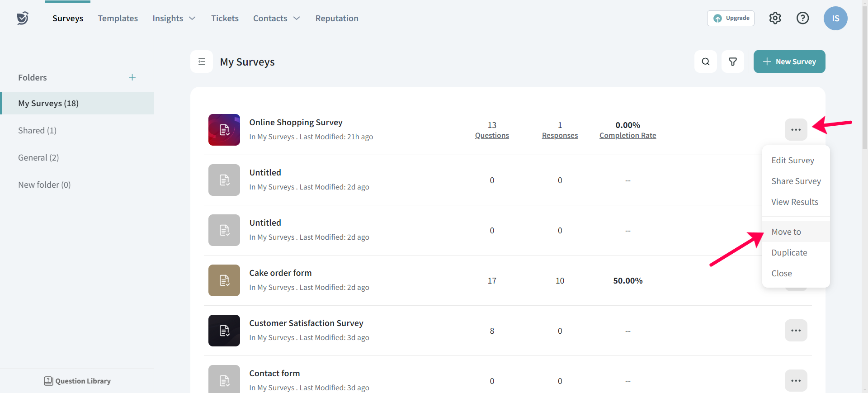Collapse the sidebar with the list icon
Screen dimensions: 868x393
pyautogui.click(x=202, y=62)
